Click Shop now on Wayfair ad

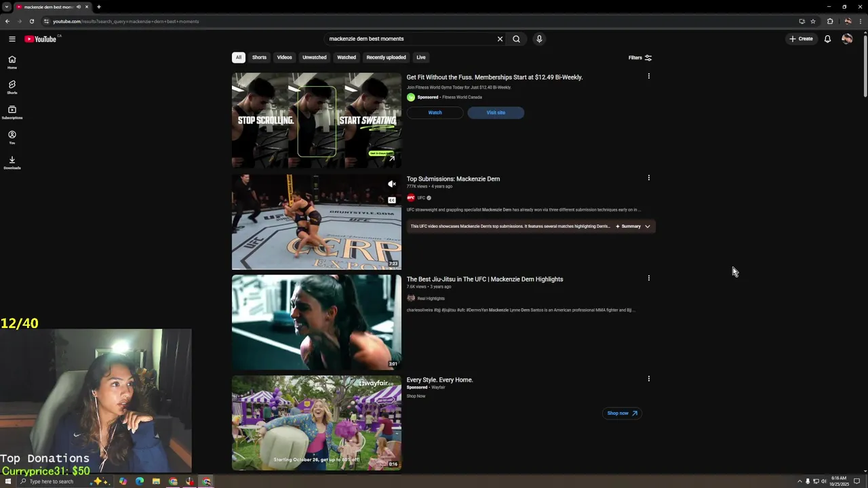coord(622,413)
